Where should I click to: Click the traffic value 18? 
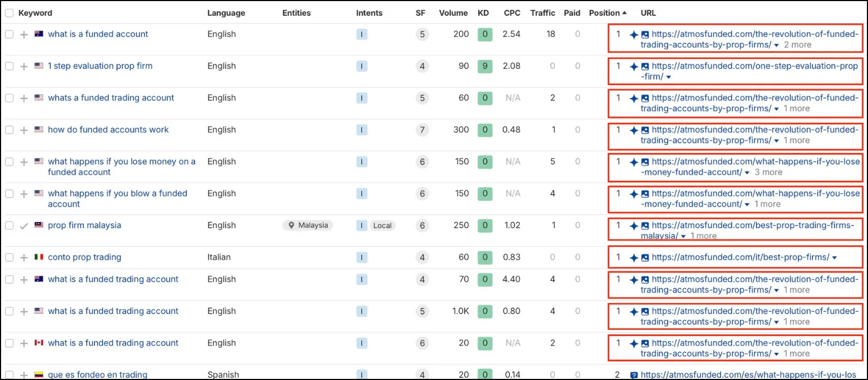pos(551,34)
